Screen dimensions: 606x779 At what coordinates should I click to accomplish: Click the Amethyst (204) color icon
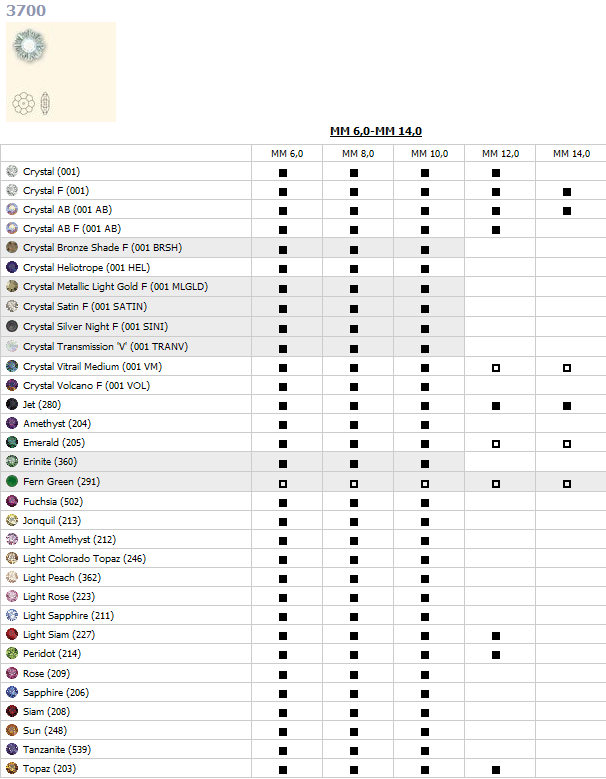(x=12, y=423)
